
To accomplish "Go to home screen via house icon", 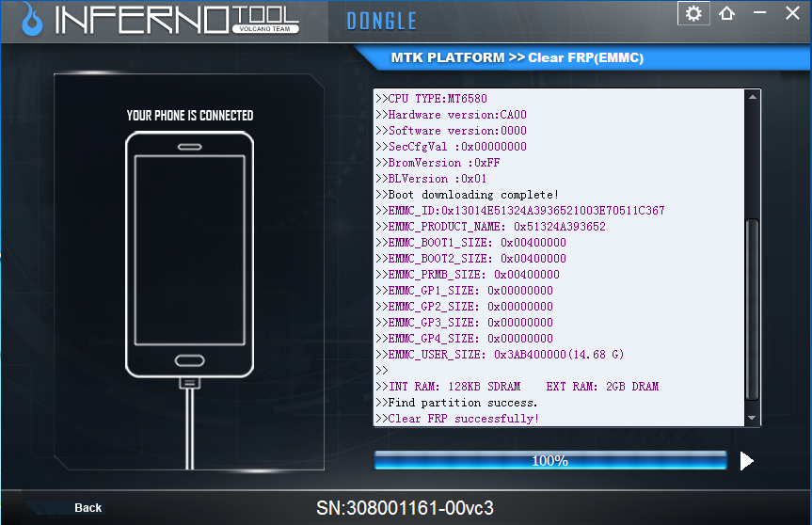I will point(726,13).
